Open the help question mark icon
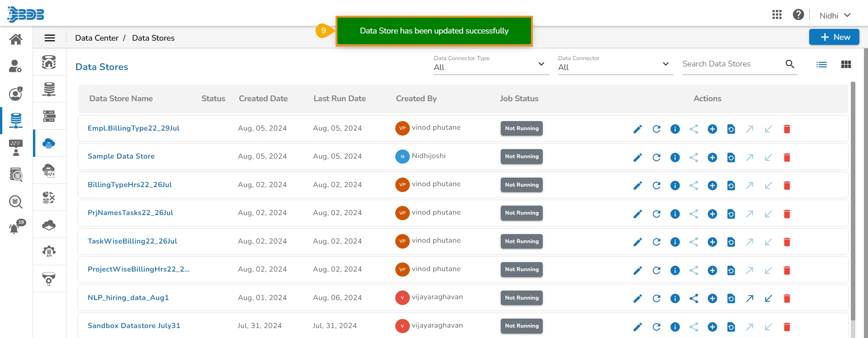The image size is (868, 338). click(798, 15)
